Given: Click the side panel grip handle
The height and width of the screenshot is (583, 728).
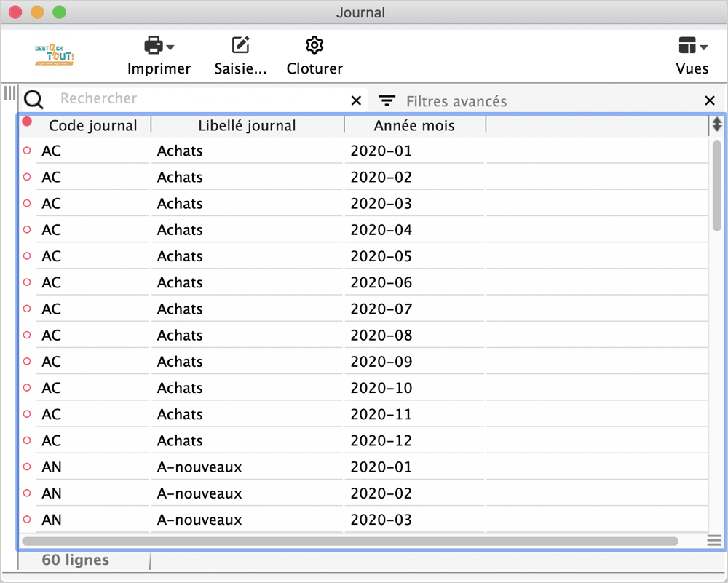Looking at the screenshot, I should pos(9,93).
